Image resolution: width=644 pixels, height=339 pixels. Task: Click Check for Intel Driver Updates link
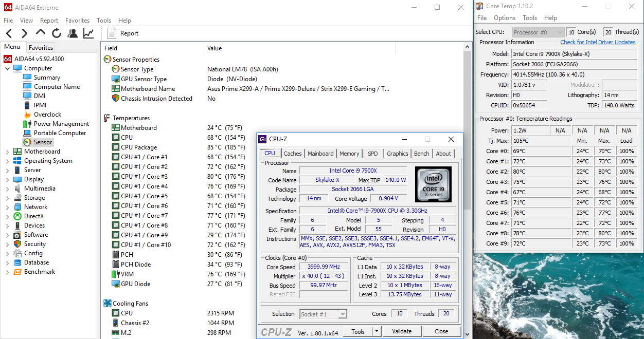point(598,42)
